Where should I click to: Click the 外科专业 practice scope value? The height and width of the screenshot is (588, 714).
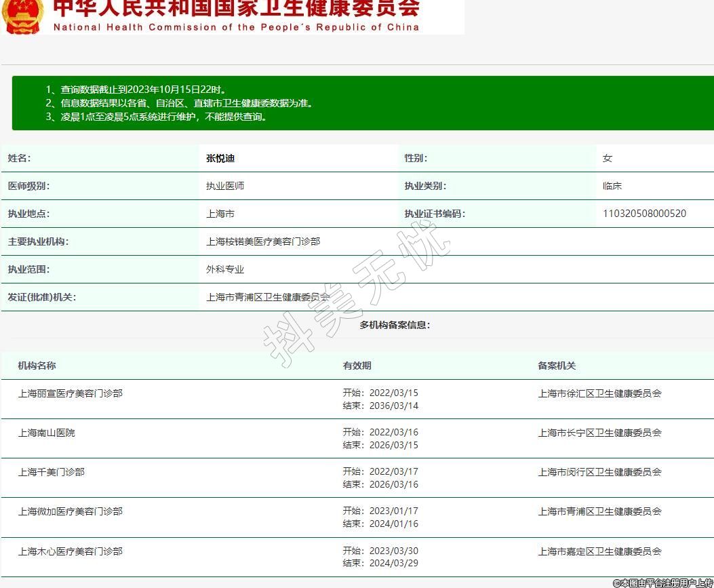pyautogui.click(x=225, y=269)
